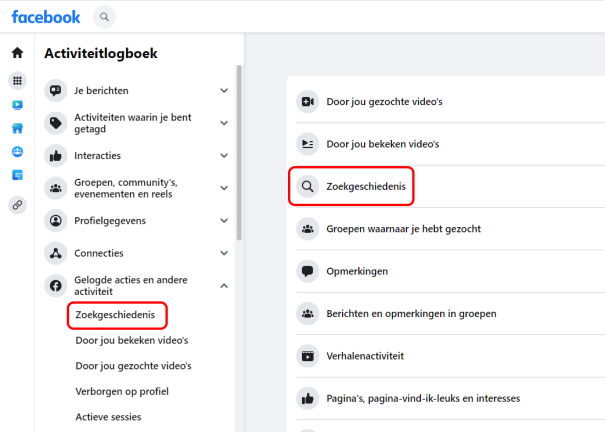605x432 pixels.
Task: Click the link chain icon in sidebar
Action: [x=17, y=205]
